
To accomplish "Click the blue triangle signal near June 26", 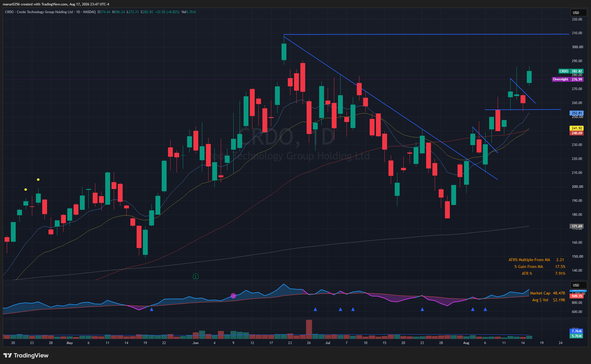I will click(x=315, y=309).
